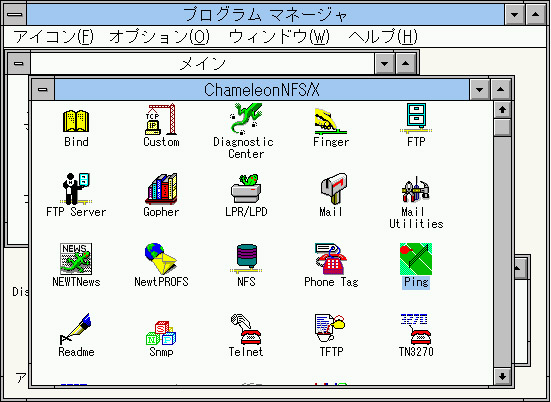The image size is (551, 402).
Task: Open the Mail mailbox icon
Action: tap(334, 189)
